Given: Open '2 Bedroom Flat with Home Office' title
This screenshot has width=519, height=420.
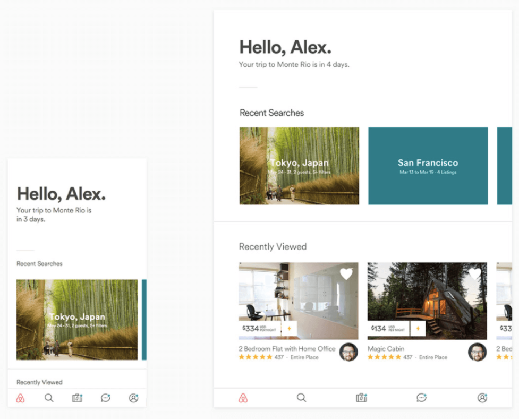Looking at the screenshot, I should pyautogui.click(x=287, y=348).
